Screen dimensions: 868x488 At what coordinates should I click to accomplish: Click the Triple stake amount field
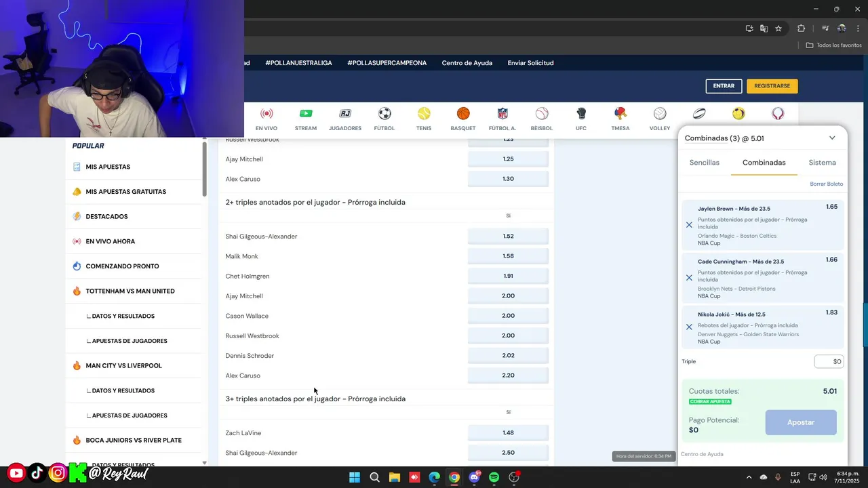click(829, 362)
